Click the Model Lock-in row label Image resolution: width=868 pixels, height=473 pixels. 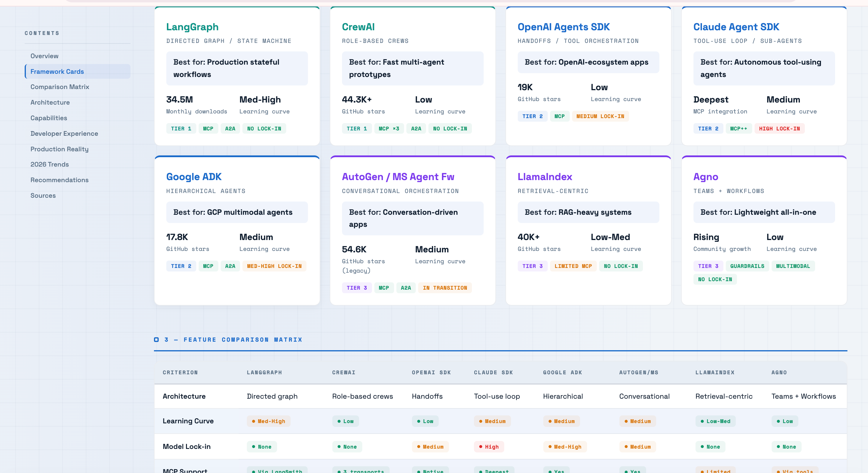[x=186, y=446]
